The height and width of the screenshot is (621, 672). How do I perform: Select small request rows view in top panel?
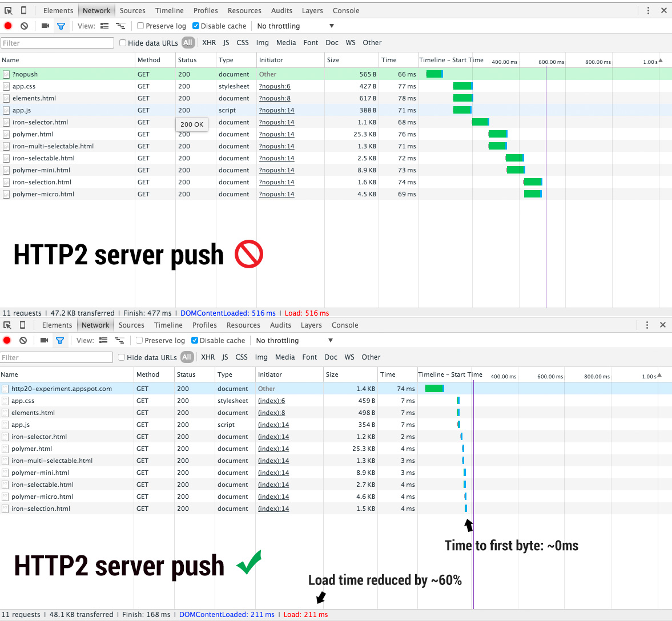(x=120, y=26)
